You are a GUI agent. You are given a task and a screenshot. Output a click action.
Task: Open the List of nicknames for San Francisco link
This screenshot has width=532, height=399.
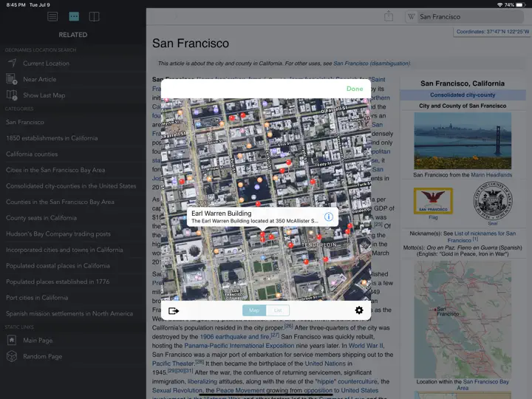(x=482, y=236)
